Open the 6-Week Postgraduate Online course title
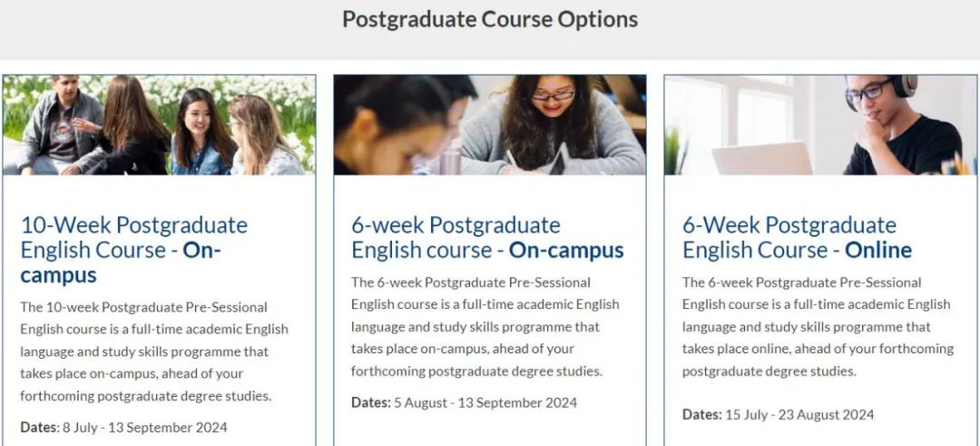 point(797,237)
